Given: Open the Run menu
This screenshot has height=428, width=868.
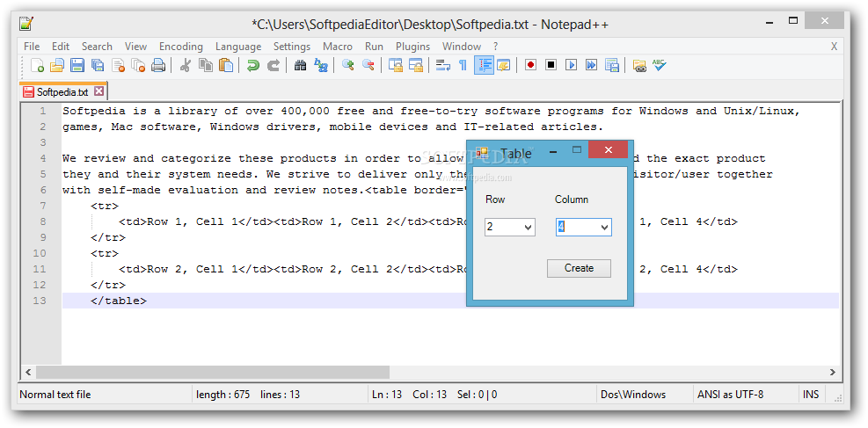Looking at the screenshot, I should coord(375,47).
